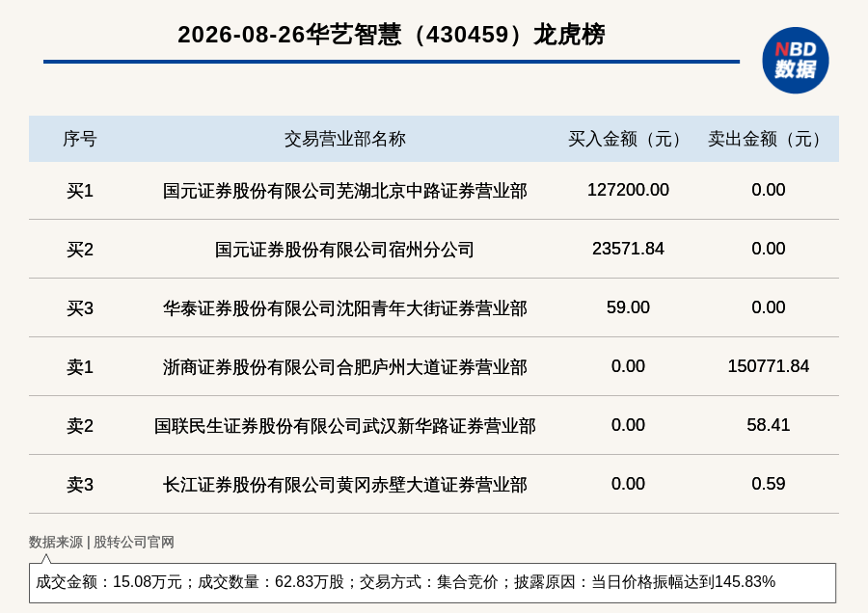Click the sell amount 0.59
868x613 pixels.
click(x=768, y=484)
